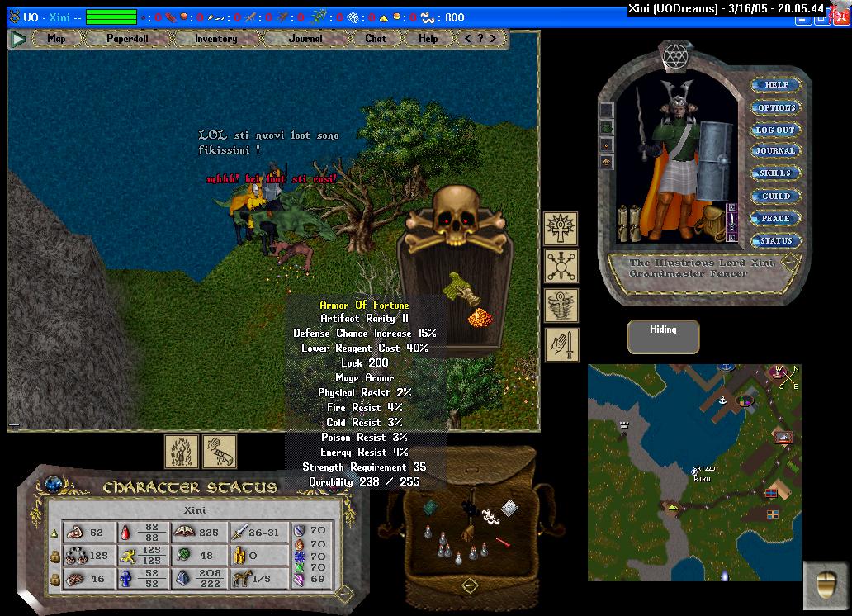Minimize the backpack with its diamond button
The width and height of the screenshot is (852, 616).
click(470, 586)
